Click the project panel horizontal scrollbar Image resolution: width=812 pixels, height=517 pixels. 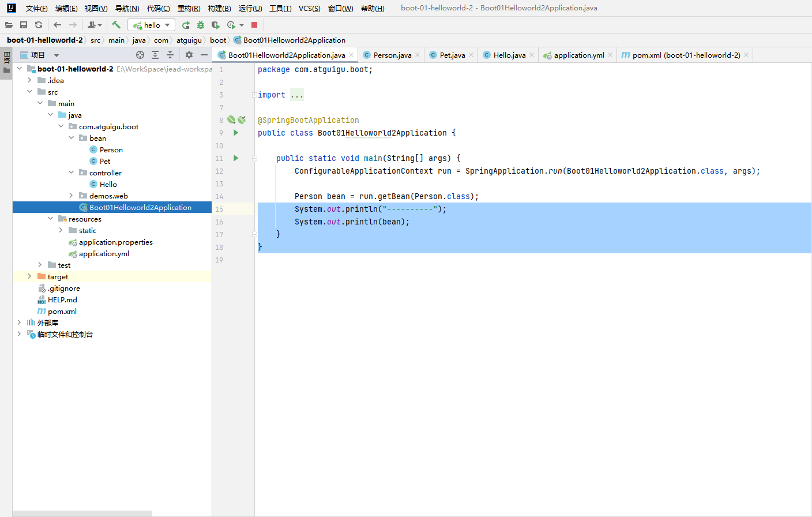pyautogui.click(x=82, y=514)
